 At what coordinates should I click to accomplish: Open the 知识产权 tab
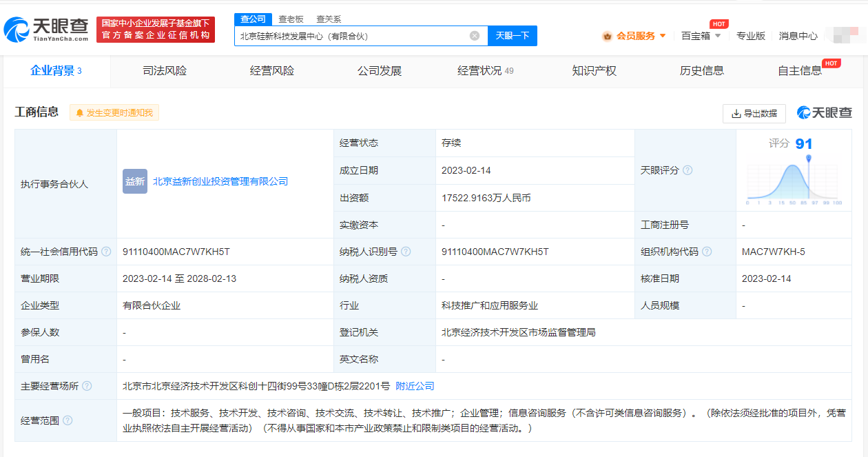tap(595, 71)
